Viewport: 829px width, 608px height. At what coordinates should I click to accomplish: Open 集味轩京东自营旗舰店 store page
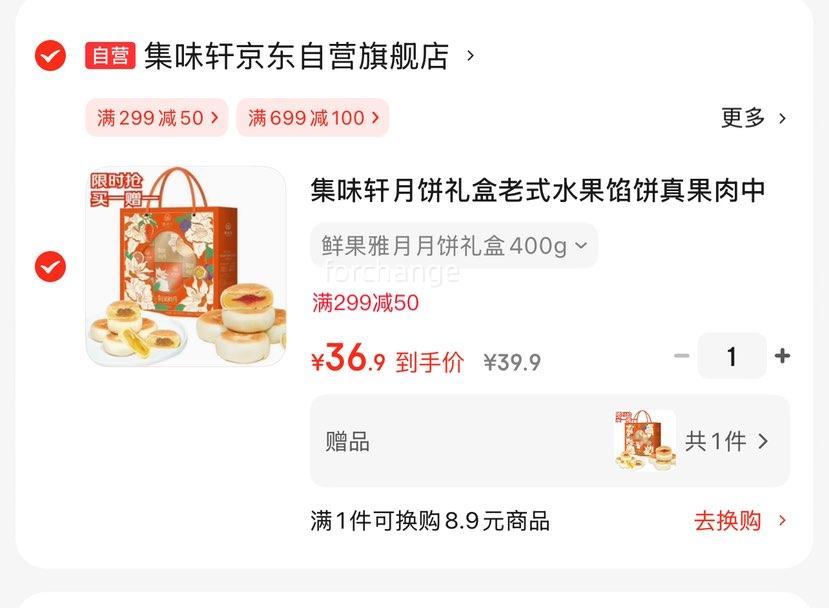(x=297, y=56)
